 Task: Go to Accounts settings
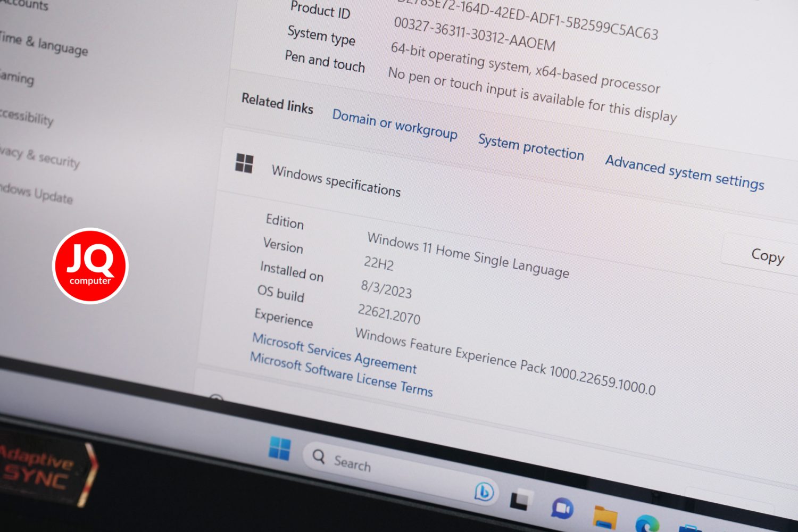(24, 5)
